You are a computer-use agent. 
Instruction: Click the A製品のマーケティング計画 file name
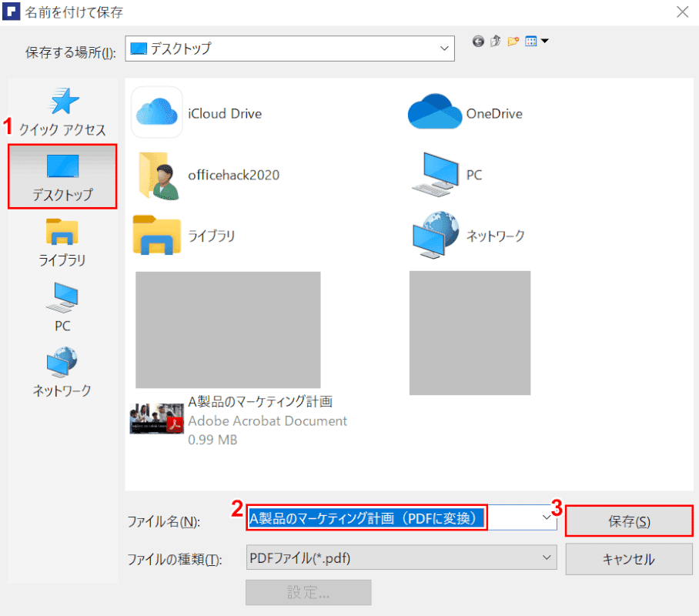(260, 401)
